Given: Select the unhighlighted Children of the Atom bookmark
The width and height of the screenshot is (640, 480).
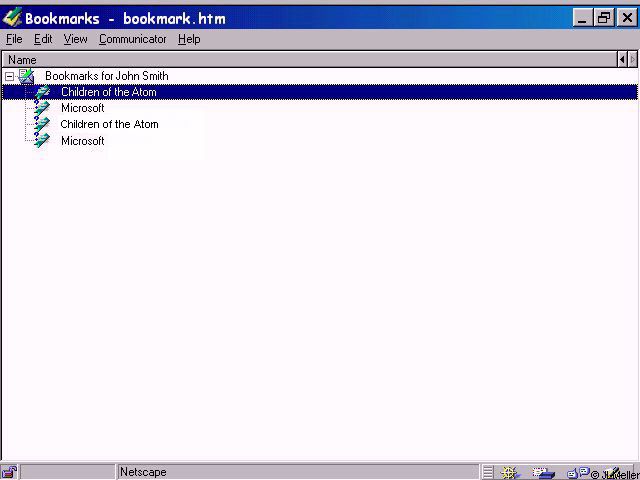Looking at the screenshot, I should (x=109, y=124).
